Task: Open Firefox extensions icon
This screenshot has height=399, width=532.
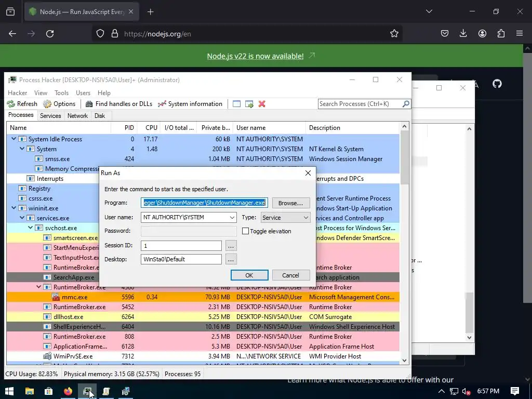Action: 501,34
